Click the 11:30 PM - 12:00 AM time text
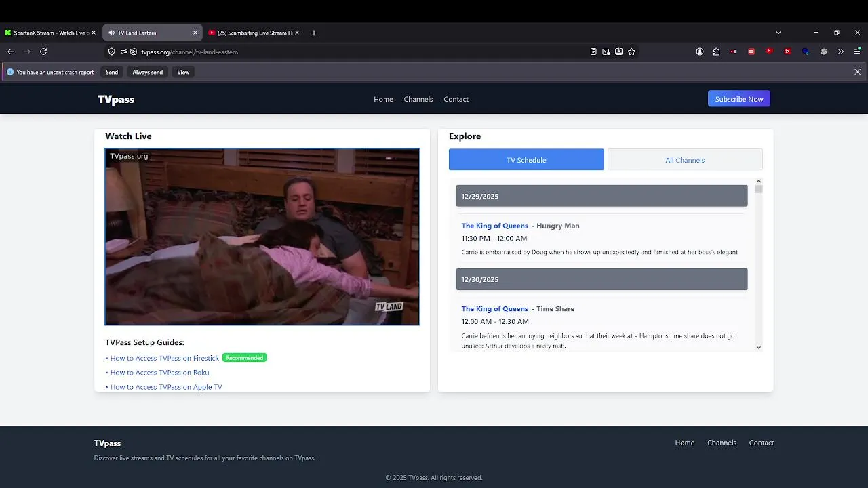868x488 pixels. [494, 239]
